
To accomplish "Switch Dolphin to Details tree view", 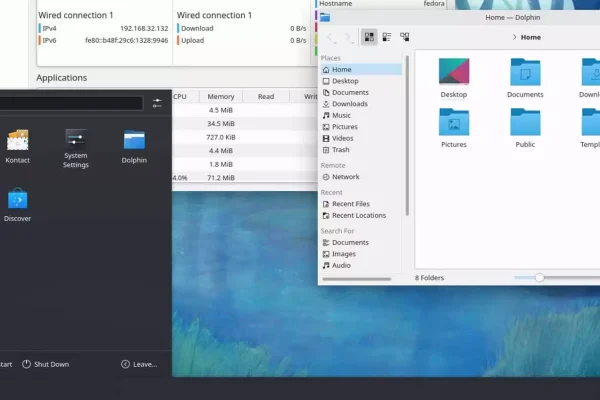I will 404,37.
